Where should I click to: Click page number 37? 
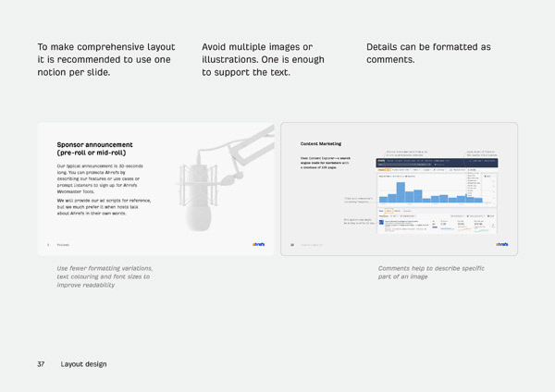click(41, 364)
